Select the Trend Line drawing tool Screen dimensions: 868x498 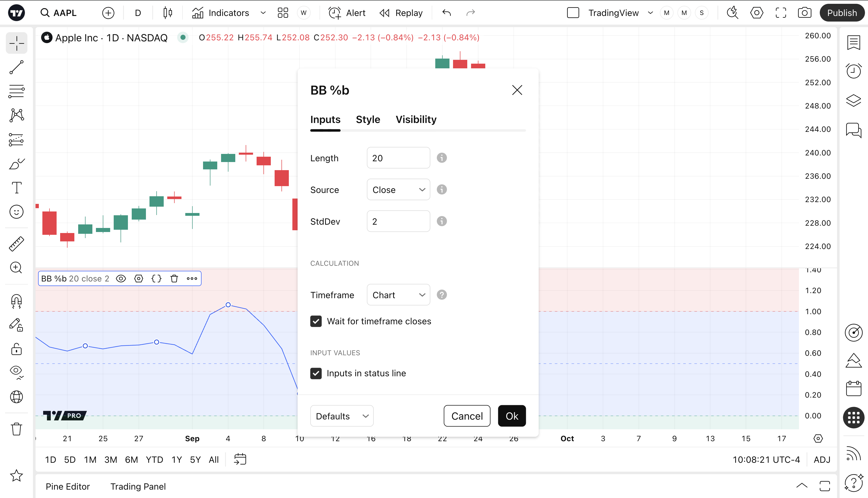[x=16, y=67]
